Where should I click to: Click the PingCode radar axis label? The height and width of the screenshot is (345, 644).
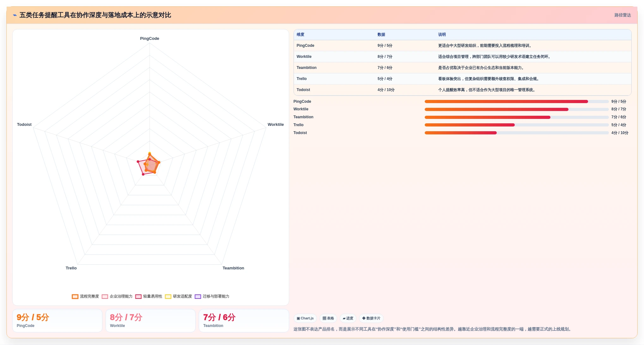[x=149, y=39]
